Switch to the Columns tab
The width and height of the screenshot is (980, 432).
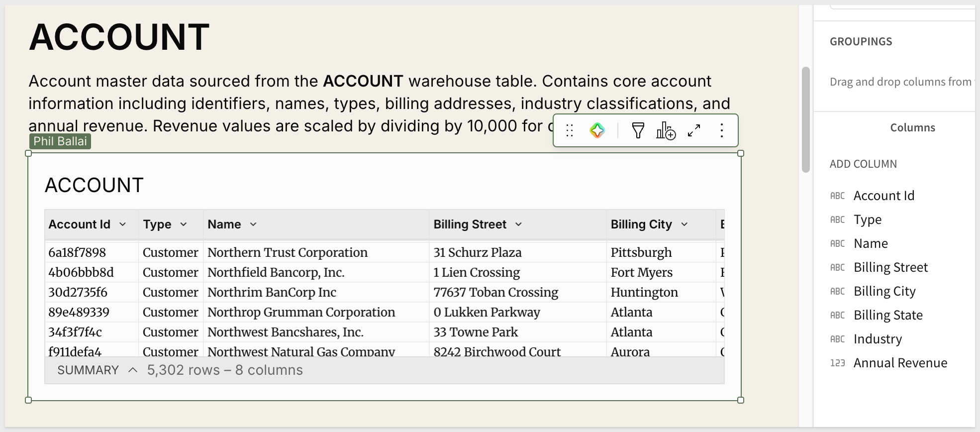912,128
